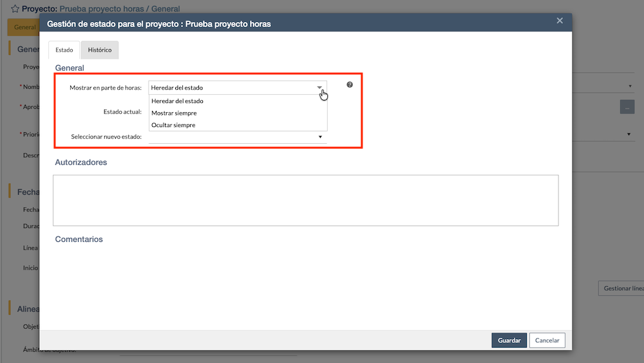Select Mostrar siempre option
This screenshot has width=644, height=363.
tap(174, 113)
